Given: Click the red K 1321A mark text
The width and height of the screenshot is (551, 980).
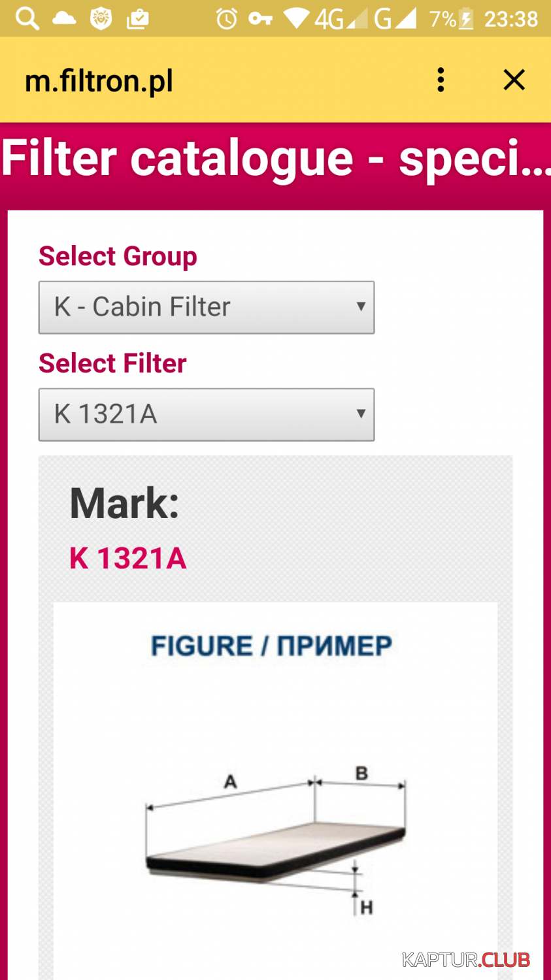Looking at the screenshot, I should click(128, 559).
